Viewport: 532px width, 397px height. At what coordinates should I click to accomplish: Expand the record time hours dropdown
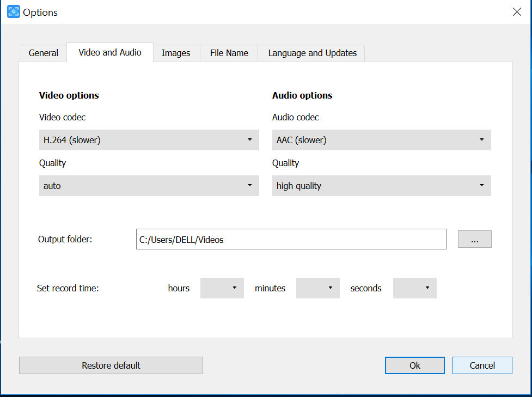point(222,288)
